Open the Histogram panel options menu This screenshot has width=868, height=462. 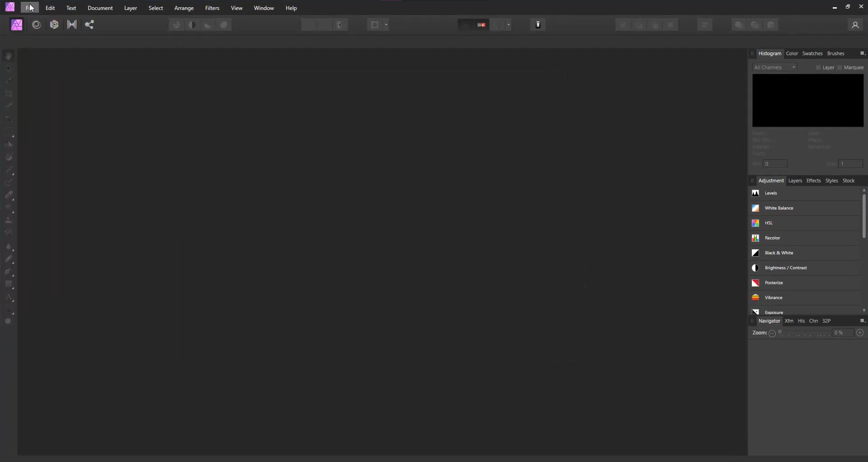[862, 53]
